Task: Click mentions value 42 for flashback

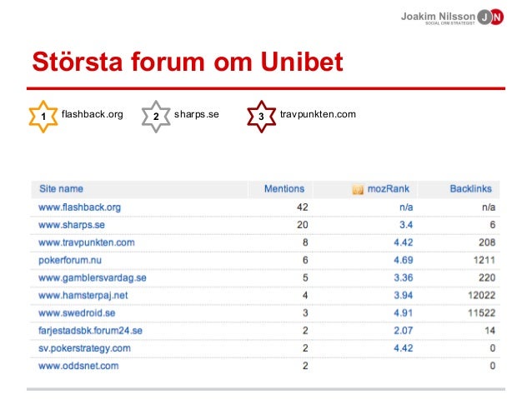Action: click(303, 207)
